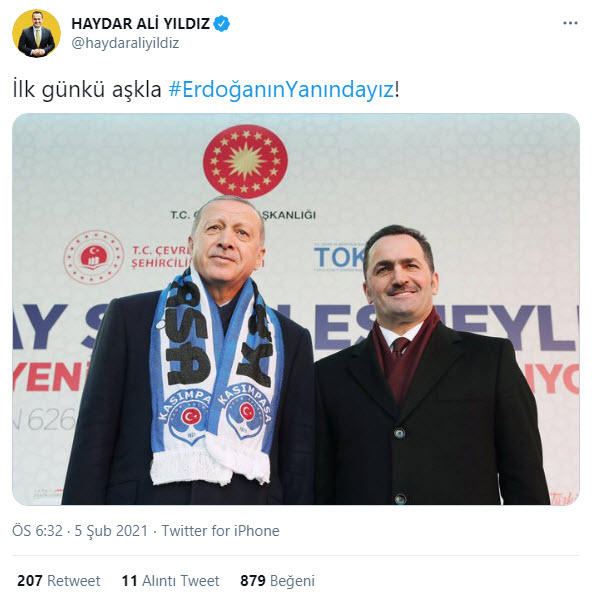Screen dimensions: 592x603
Task: Click the 5 Şub 2021 date
Action: pyautogui.click(x=111, y=531)
